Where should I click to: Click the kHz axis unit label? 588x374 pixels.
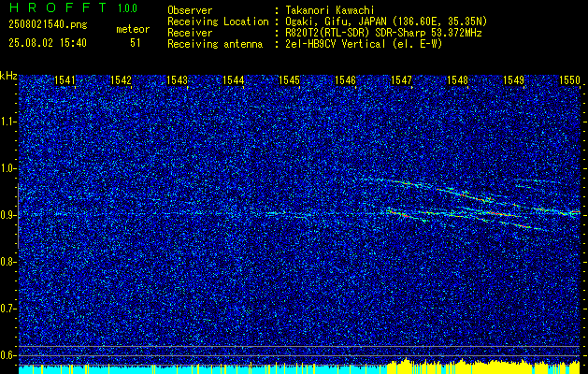click(x=8, y=76)
